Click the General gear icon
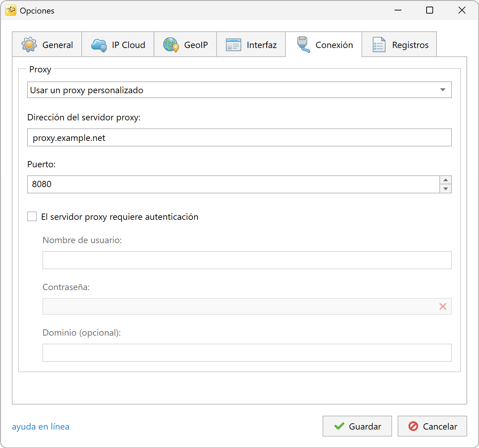The image size is (479, 448). [29, 45]
